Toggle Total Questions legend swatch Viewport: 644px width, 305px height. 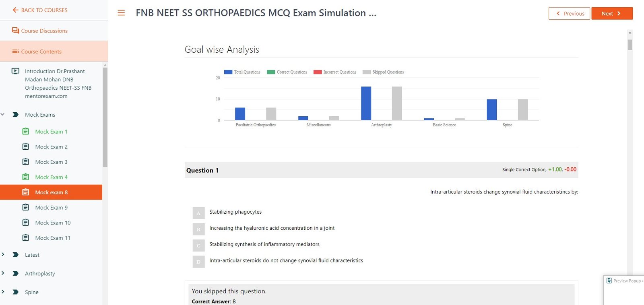tap(228, 72)
